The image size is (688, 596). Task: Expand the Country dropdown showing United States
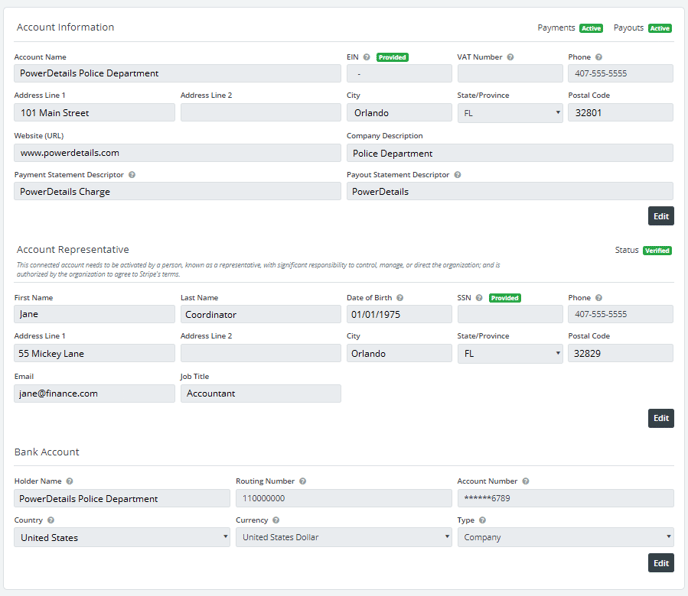[x=122, y=538]
